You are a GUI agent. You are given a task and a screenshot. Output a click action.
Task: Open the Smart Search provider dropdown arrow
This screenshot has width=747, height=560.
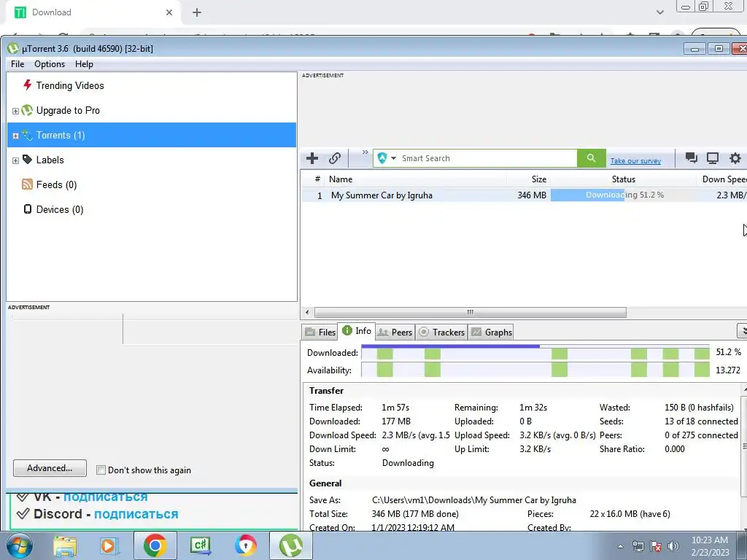pos(393,158)
